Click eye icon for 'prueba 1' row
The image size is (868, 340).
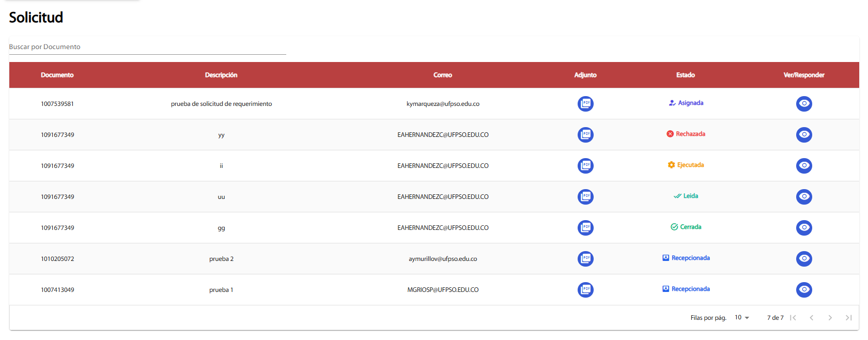(x=803, y=290)
